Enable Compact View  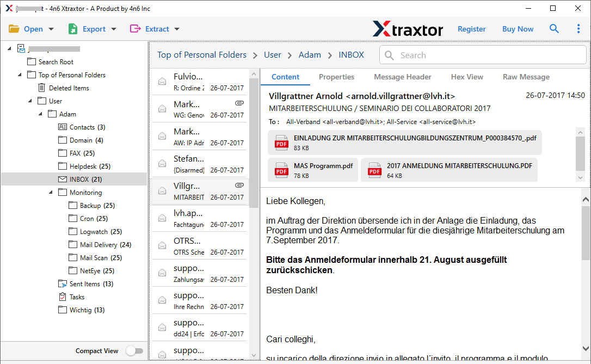click(x=134, y=351)
